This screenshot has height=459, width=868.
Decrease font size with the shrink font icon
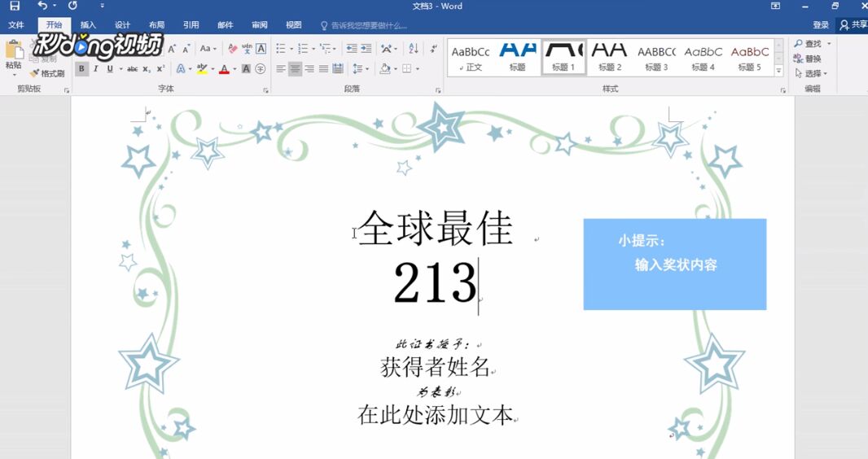tap(186, 49)
